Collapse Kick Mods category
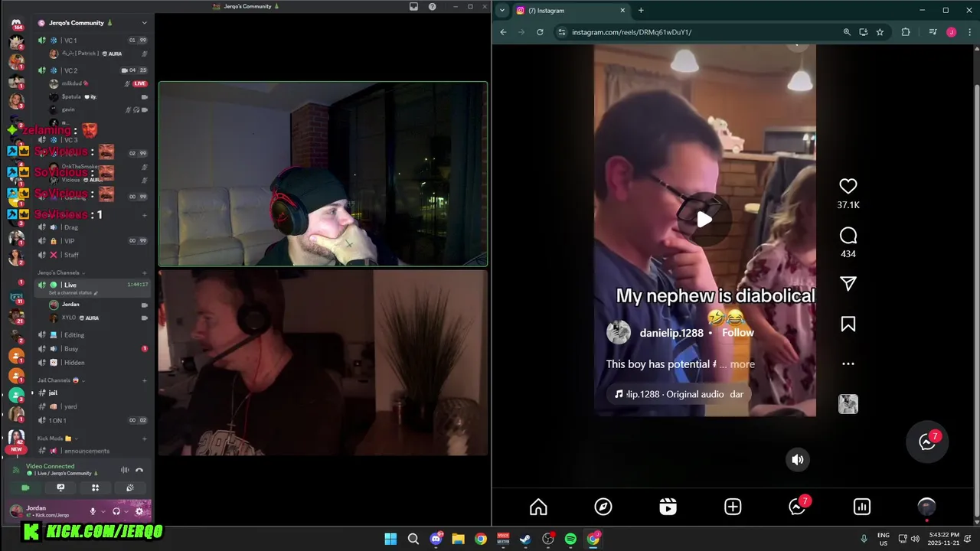980x551 pixels. pyautogui.click(x=57, y=439)
